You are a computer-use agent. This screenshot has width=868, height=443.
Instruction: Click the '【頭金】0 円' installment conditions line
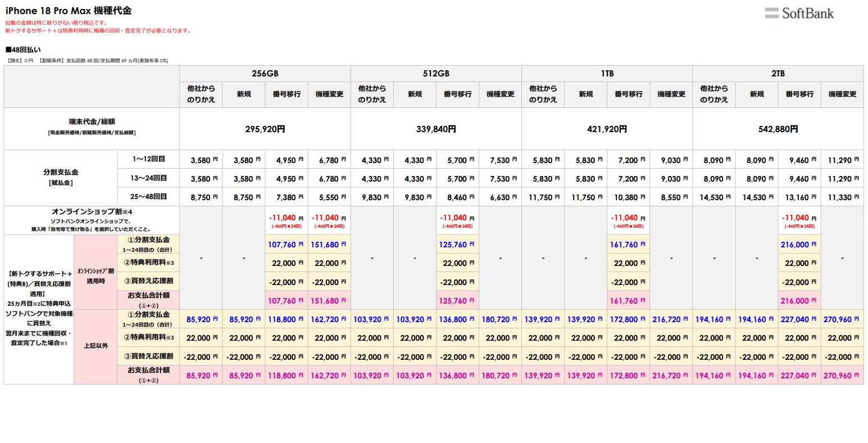[87, 61]
